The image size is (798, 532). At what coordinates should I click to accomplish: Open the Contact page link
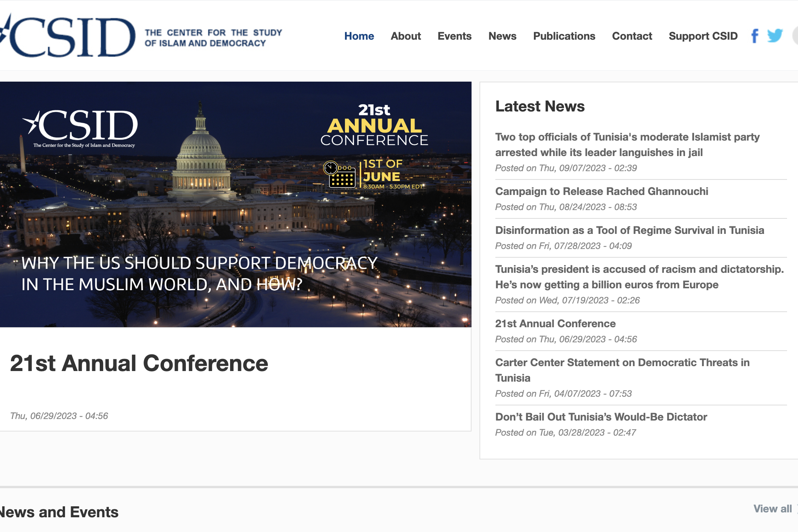pos(632,36)
